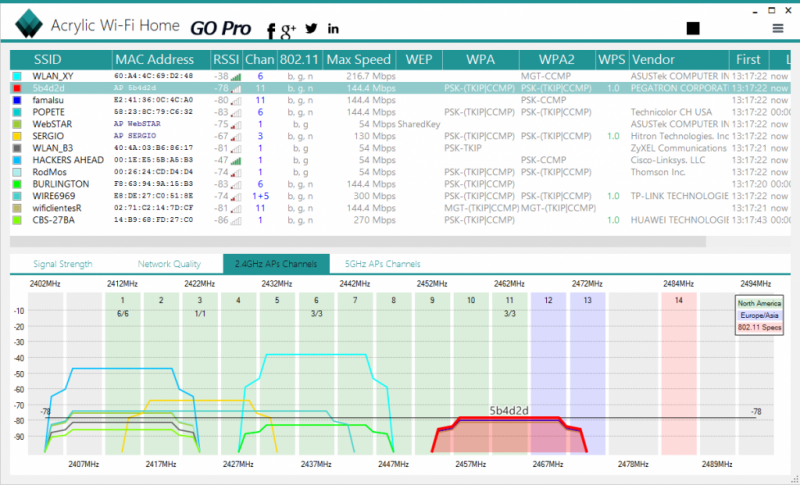Click the Acrylic diamond logo

(x=29, y=23)
